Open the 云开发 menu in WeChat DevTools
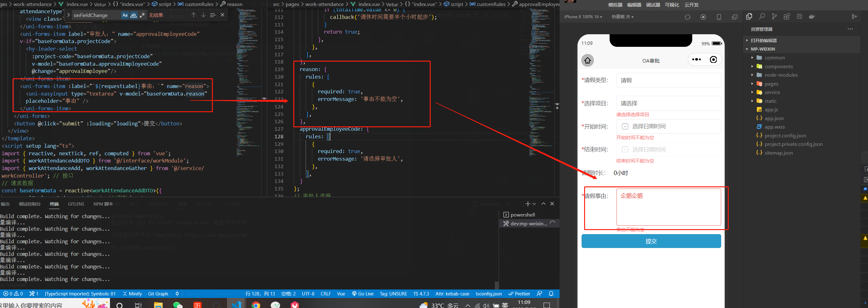This screenshot has width=868, height=308. (x=691, y=4)
